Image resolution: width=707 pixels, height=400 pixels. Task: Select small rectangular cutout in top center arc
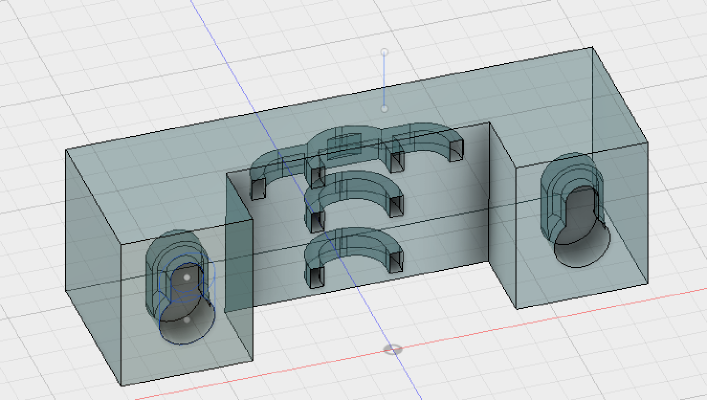tap(345, 146)
